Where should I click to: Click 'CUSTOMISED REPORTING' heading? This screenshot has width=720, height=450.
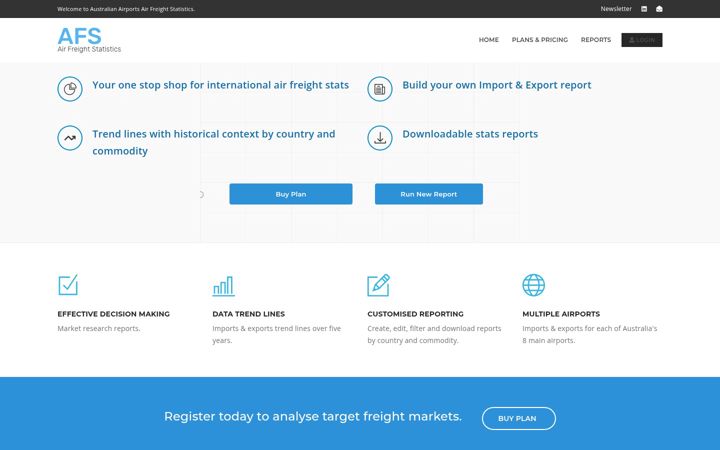[415, 314]
